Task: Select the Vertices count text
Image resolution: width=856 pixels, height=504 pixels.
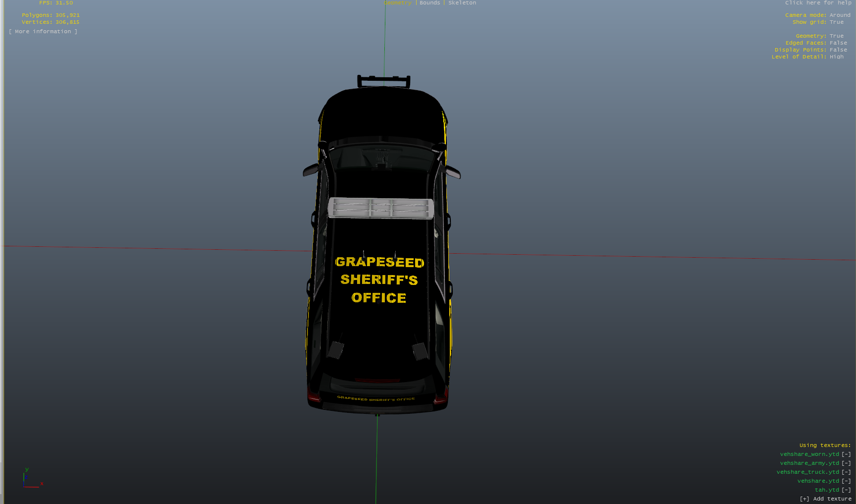Action: coord(51,22)
